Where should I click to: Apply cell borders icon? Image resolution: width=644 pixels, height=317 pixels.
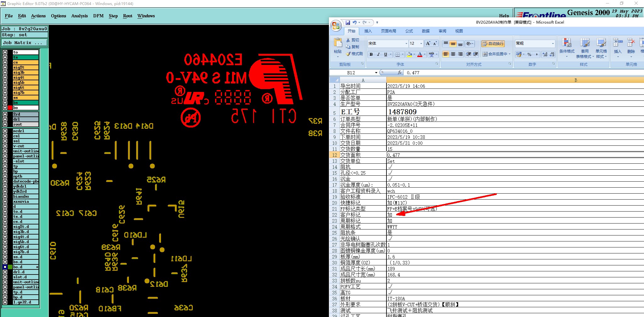(x=397, y=54)
